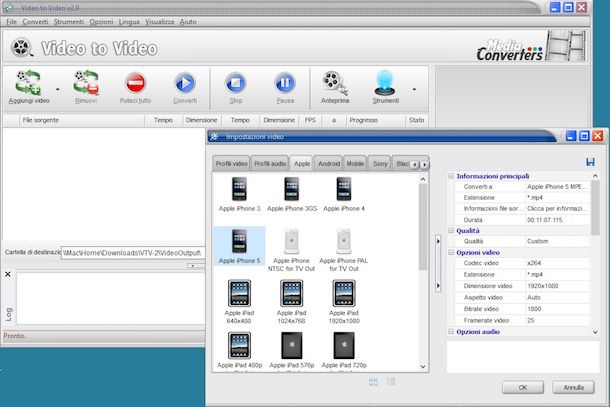
Task: Collapse the Opzioni video section
Action: (451, 252)
